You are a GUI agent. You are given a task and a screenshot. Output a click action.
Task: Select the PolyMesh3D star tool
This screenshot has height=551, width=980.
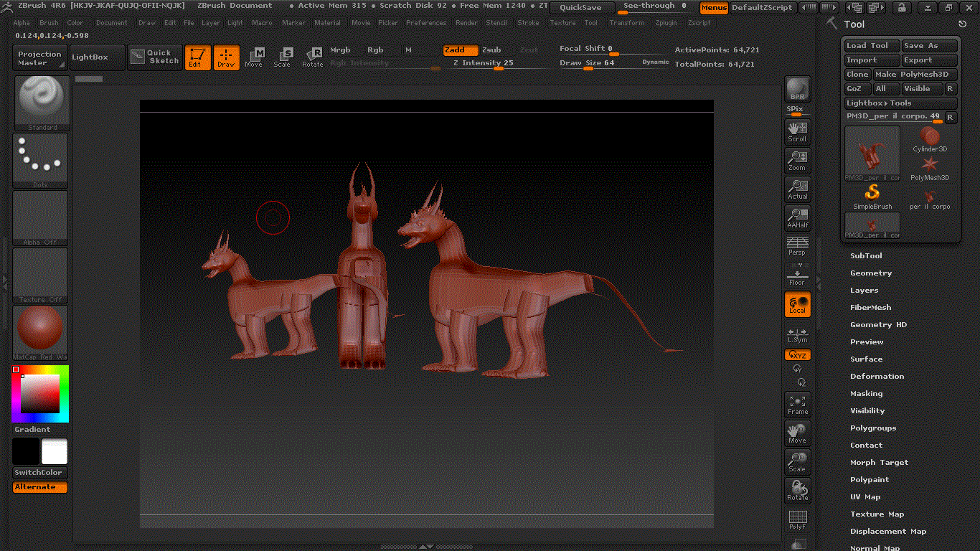coord(930,168)
